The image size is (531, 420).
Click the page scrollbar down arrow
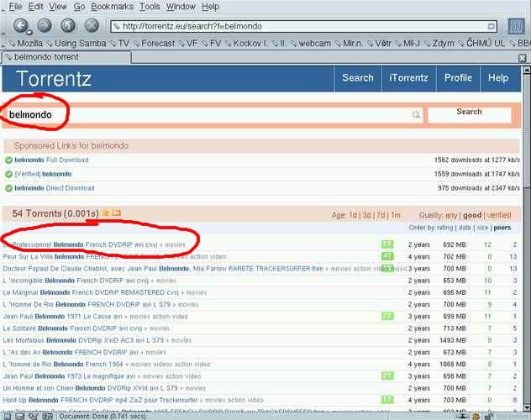point(527,407)
